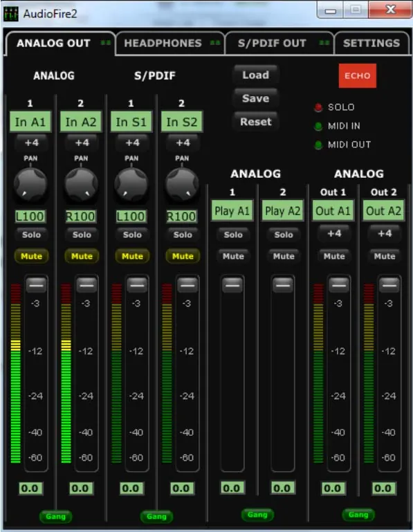Click the MIDI IN indicator light
Screen dimensions: 413x532
(318, 126)
